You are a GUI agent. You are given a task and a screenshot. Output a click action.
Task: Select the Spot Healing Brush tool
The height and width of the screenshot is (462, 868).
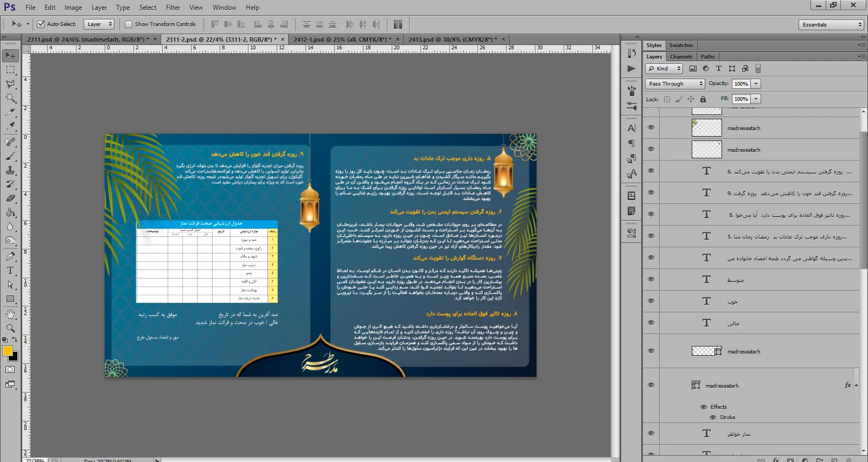(x=10, y=142)
